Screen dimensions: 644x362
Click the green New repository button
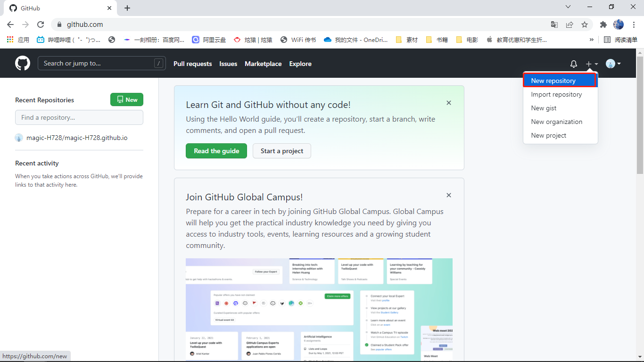127,99
